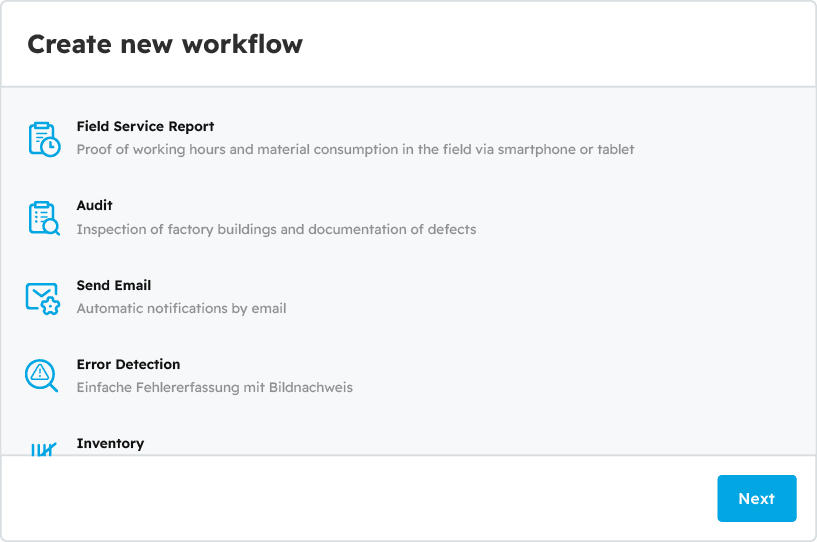Select the Field Service Report title
817x542 pixels.
(x=145, y=127)
